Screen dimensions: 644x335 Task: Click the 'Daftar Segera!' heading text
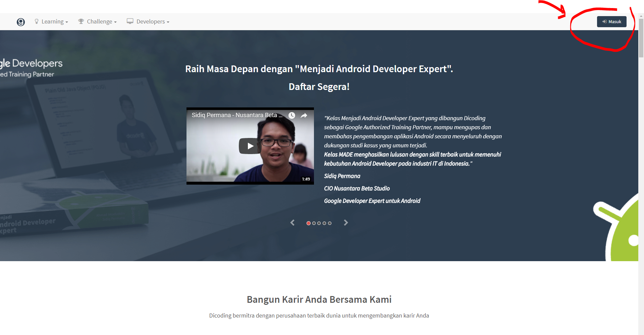(319, 87)
